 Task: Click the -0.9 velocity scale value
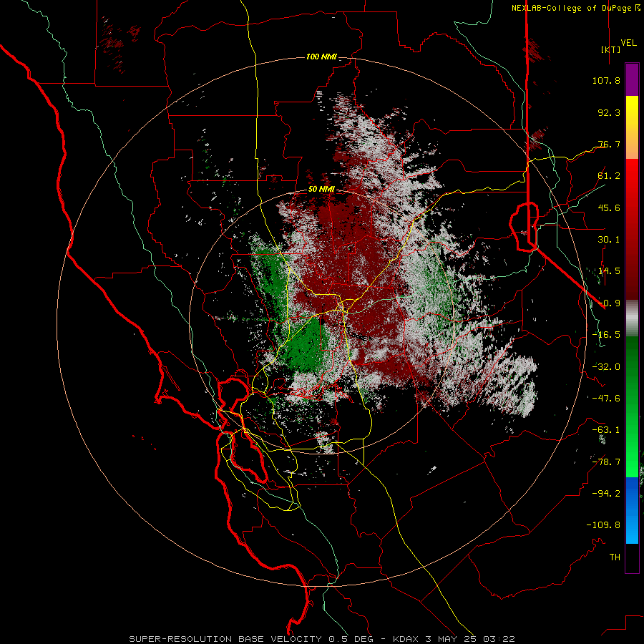[x=609, y=303]
